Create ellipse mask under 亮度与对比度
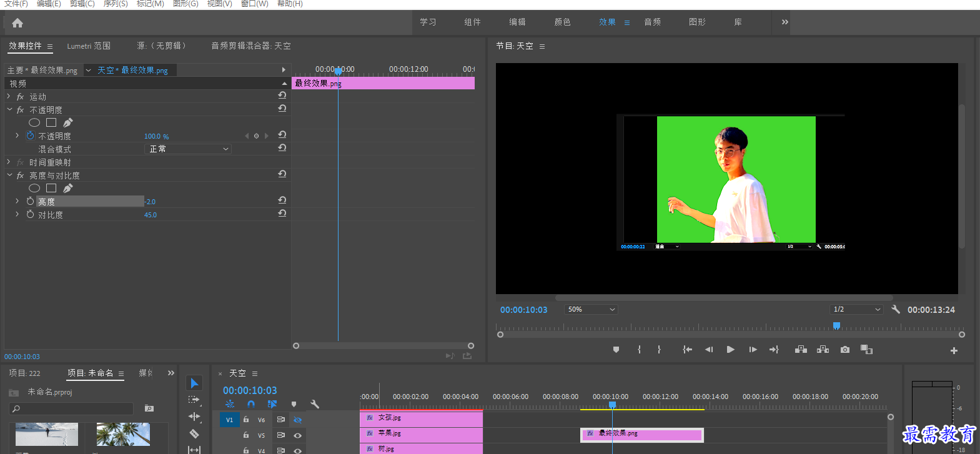This screenshot has width=980, height=454. [x=34, y=188]
